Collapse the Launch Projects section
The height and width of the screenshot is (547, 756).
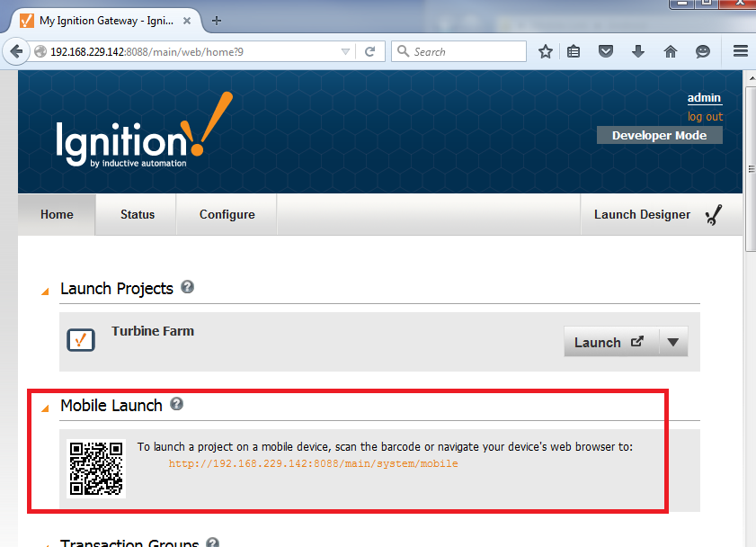tap(45, 291)
